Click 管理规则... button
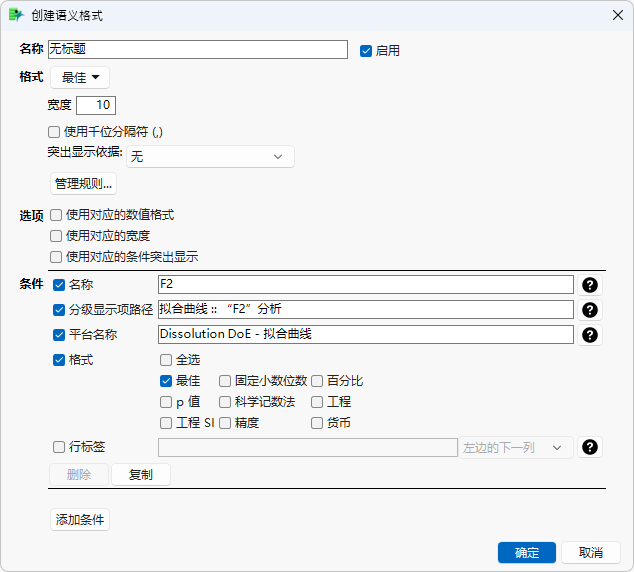 pyautogui.click(x=83, y=184)
